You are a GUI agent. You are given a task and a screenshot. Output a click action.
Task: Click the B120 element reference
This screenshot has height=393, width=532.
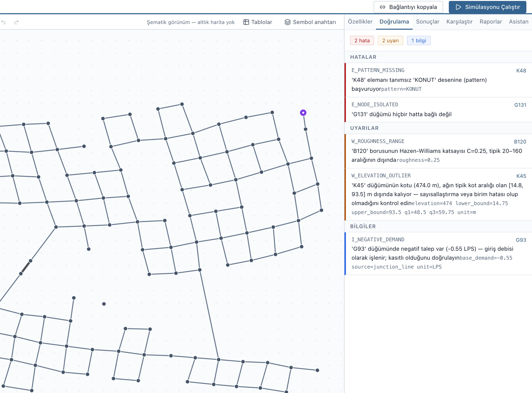pyautogui.click(x=520, y=142)
